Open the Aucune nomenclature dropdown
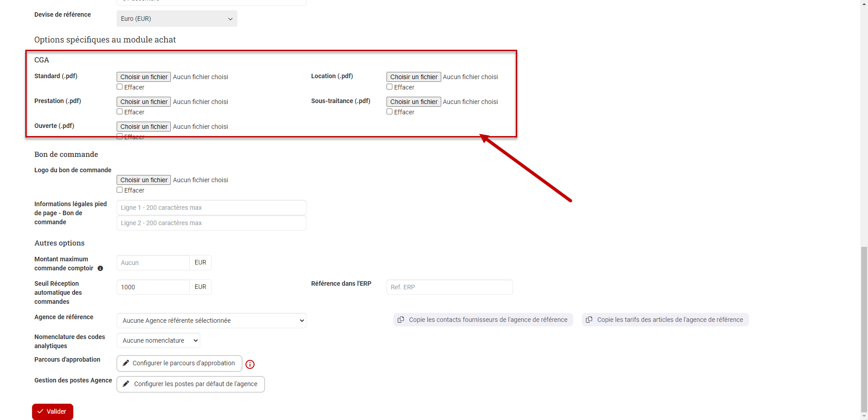Viewport: 868px width, 420px height. (158, 340)
